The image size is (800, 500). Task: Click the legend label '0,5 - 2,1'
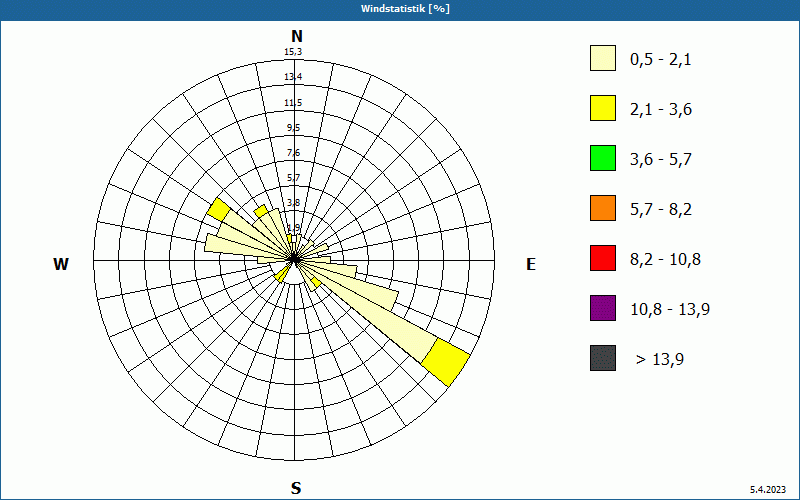click(661, 60)
